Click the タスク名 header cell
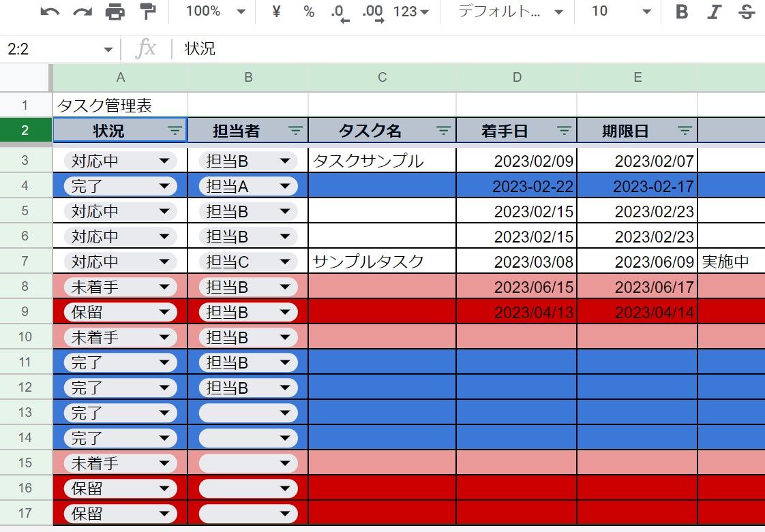Screen dimensions: 765x532 [x=382, y=130]
